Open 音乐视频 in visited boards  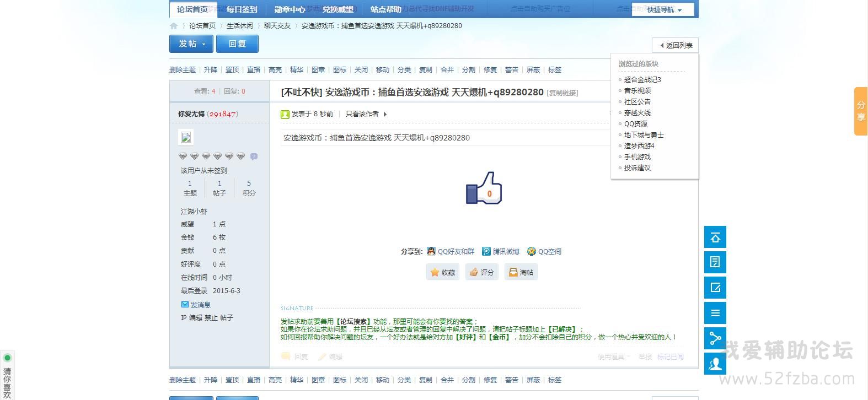pos(637,91)
